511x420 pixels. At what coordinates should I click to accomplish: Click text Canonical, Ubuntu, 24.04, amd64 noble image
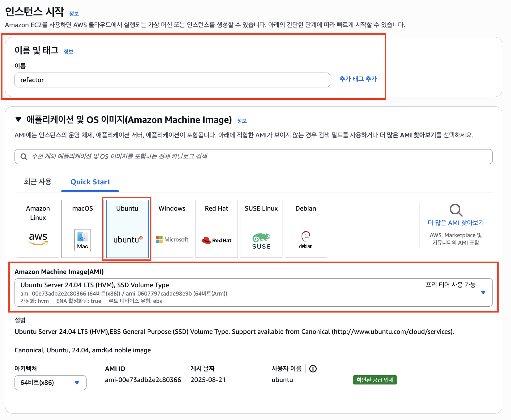pos(83,350)
